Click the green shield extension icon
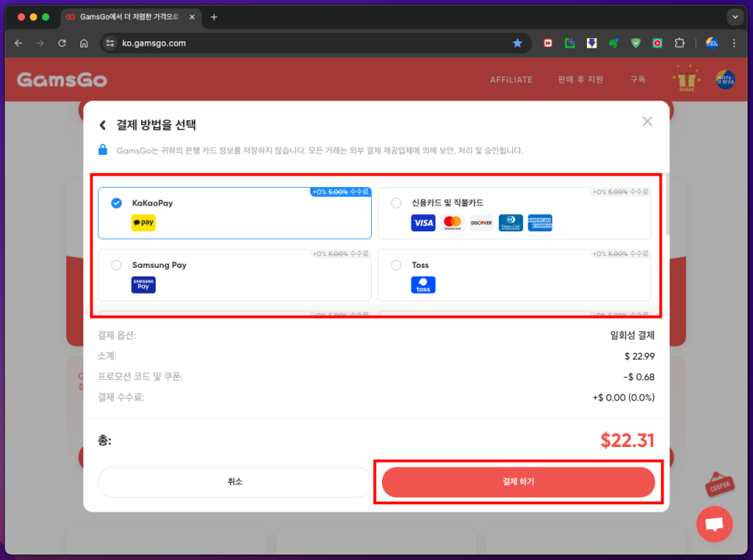 pos(635,43)
